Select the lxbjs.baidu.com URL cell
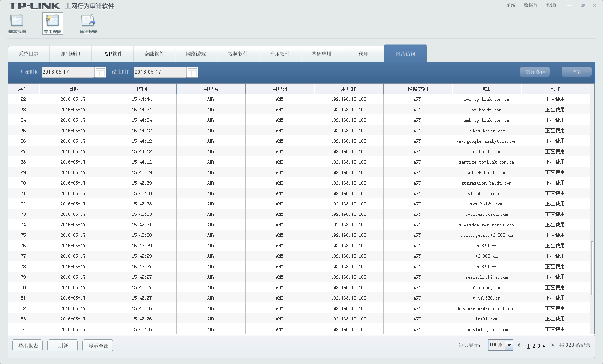 tap(487, 131)
